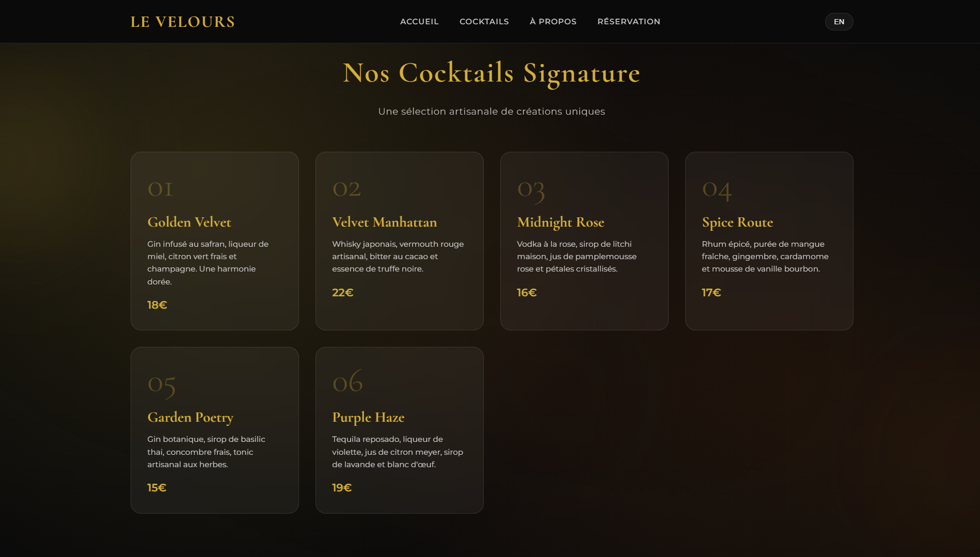980x557 pixels.
Task: Click the LE VELOURS logo
Action: 183,22
